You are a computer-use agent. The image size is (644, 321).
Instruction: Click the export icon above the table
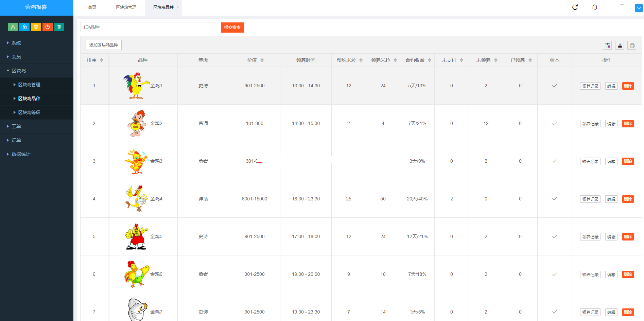[620, 45]
